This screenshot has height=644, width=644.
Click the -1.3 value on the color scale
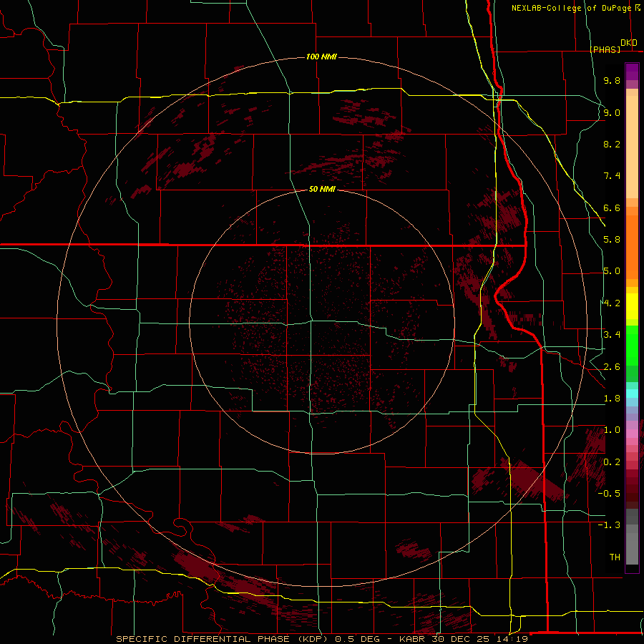pos(609,525)
